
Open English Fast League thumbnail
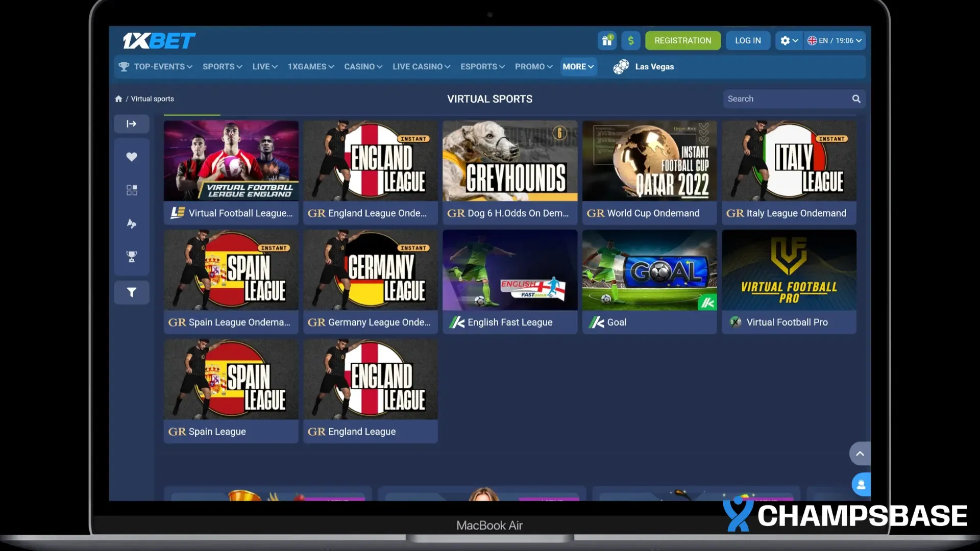point(510,270)
